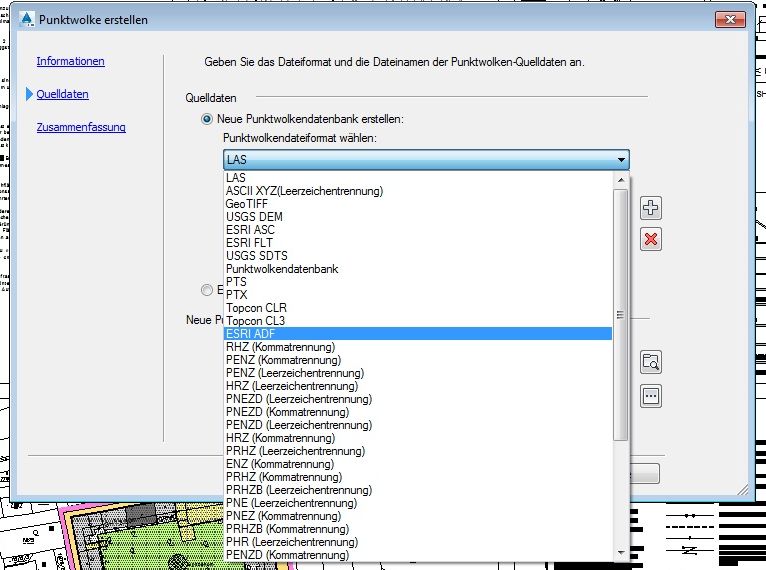Select the second radio button partly hidden by list

(207, 290)
